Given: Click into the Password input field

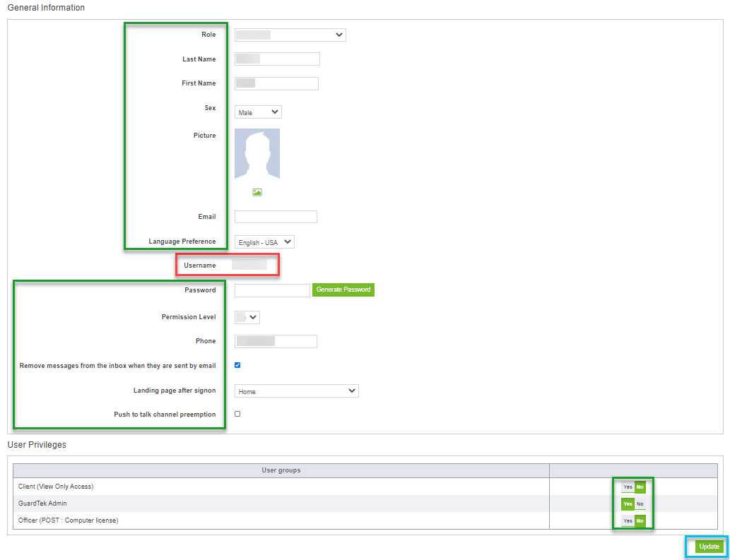Looking at the screenshot, I should [272, 290].
